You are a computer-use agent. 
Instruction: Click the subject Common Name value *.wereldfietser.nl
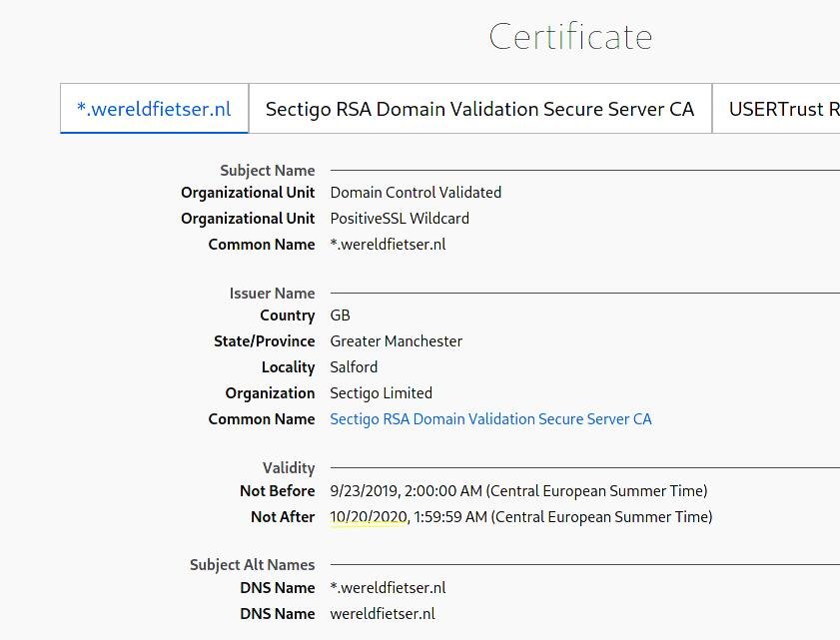pos(388,245)
